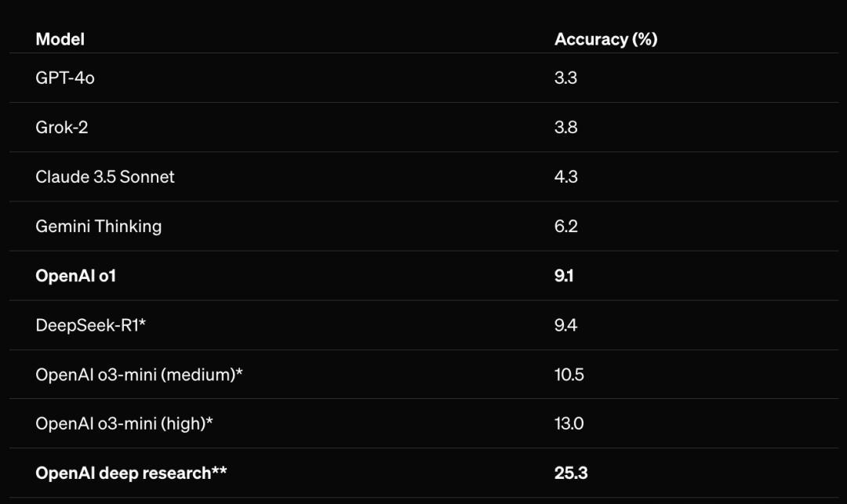Click the 10.5 accuracy value
This screenshot has height=504, width=847.
click(x=569, y=375)
